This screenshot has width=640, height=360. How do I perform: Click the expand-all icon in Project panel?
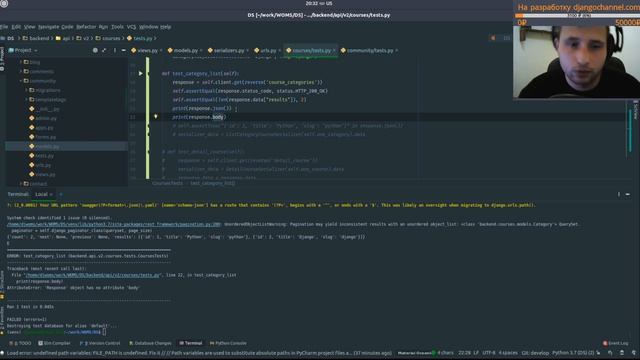click(104, 50)
